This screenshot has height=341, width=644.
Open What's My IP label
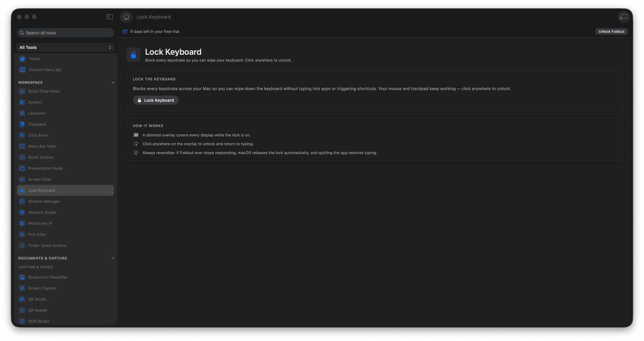pos(40,224)
